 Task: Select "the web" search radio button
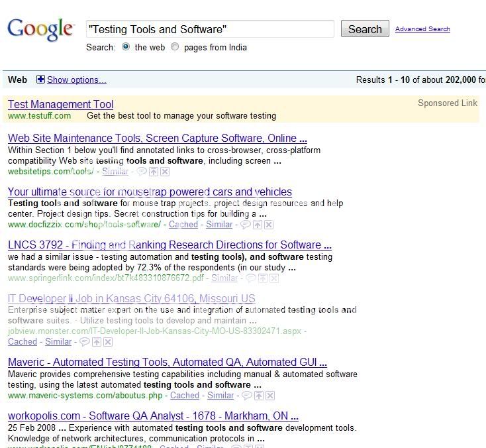pyautogui.click(x=126, y=47)
